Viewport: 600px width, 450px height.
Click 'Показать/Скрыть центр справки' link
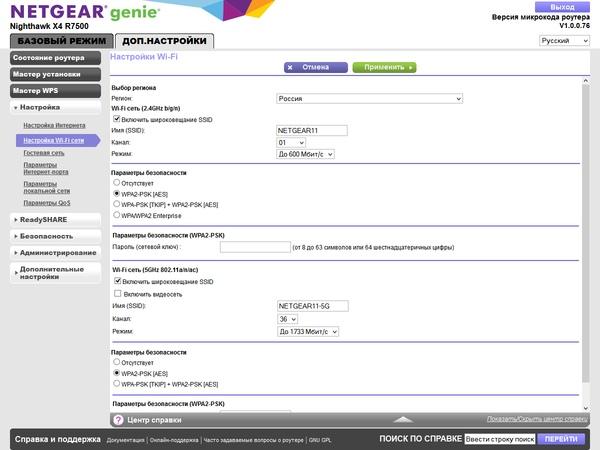point(537,419)
